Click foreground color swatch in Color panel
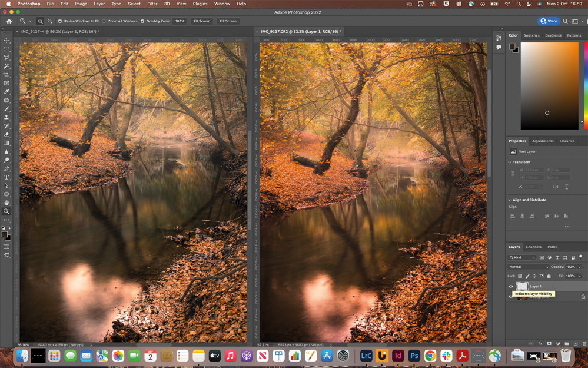Screen dimensions: 588x368 pyautogui.click(x=512, y=47)
